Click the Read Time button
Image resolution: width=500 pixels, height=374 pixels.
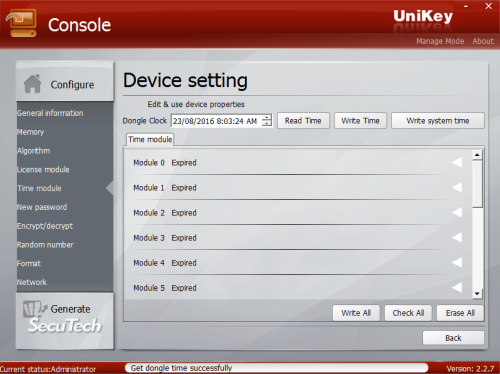tap(303, 120)
